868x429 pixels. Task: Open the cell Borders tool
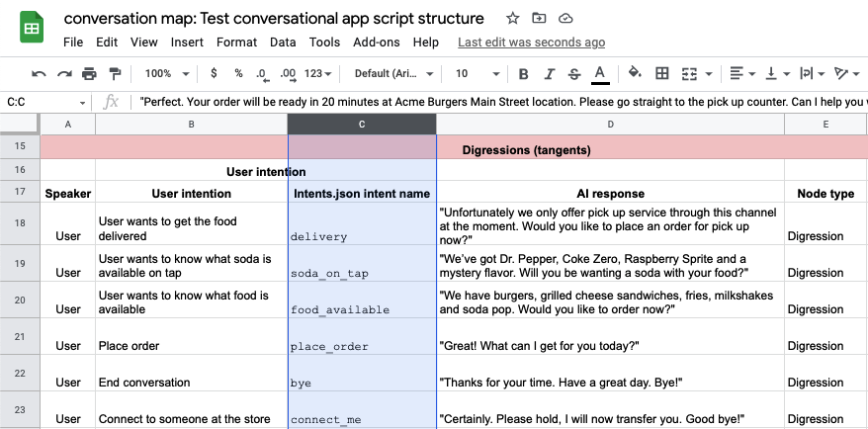(662, 73)
